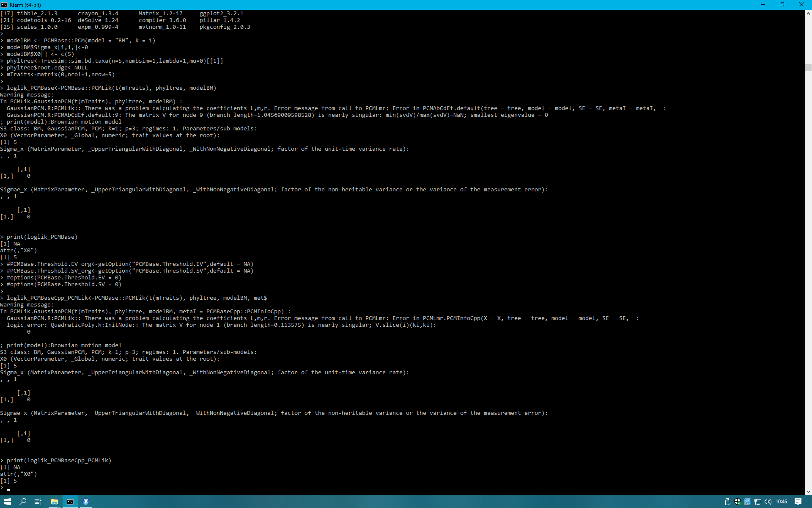Click the vertical scrollbar thumb
Viewport: 812px width, 508px height.
[808, 67]
